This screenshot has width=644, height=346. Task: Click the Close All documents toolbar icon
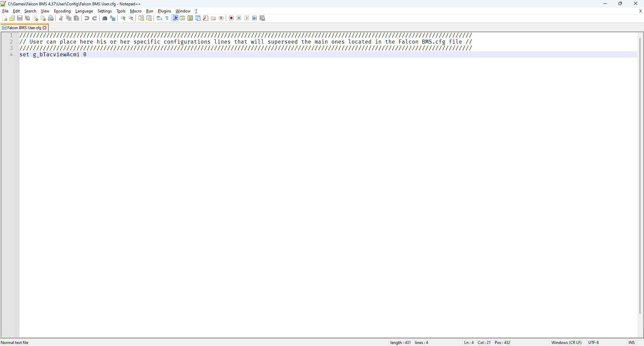[x=43, y=18]
